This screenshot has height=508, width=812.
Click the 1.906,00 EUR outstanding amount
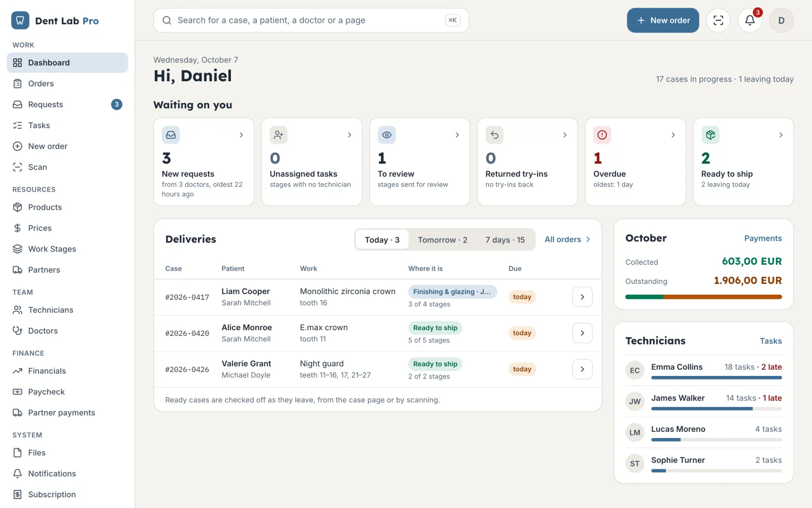748,280
